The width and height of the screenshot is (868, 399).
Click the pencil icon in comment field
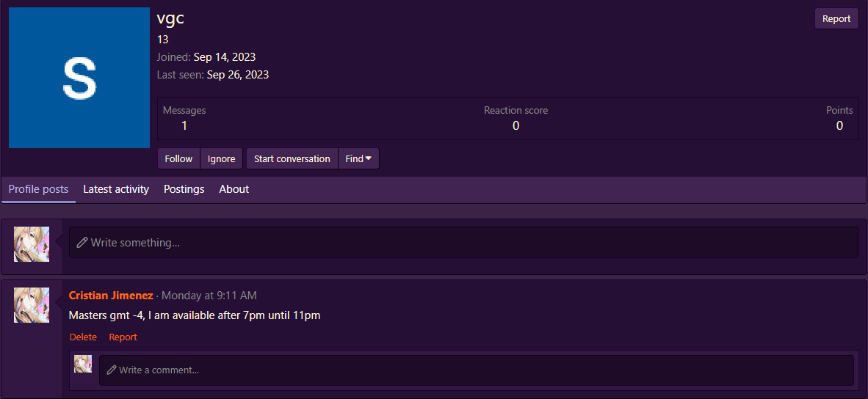112,370
